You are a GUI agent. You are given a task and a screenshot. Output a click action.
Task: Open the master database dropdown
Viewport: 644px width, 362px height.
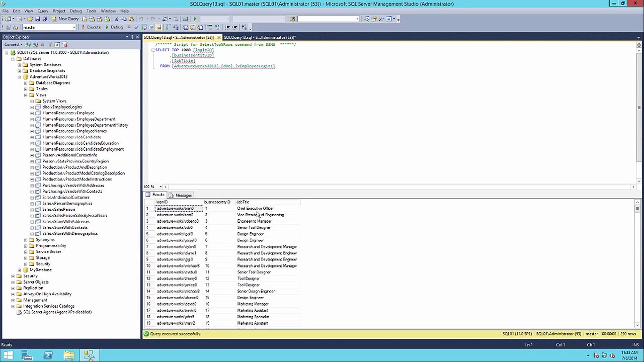[74, 27]
